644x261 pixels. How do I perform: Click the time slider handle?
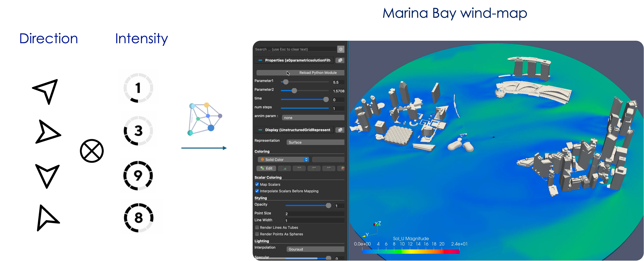point(326,99)
